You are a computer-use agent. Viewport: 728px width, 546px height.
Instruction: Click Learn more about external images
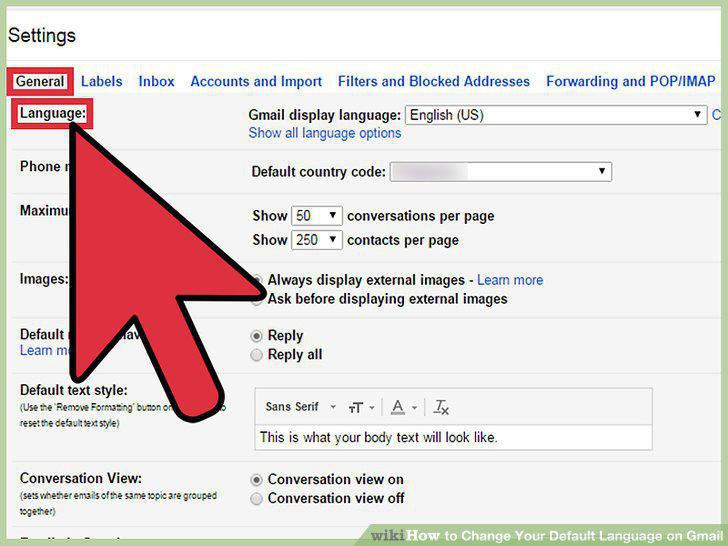510,280
